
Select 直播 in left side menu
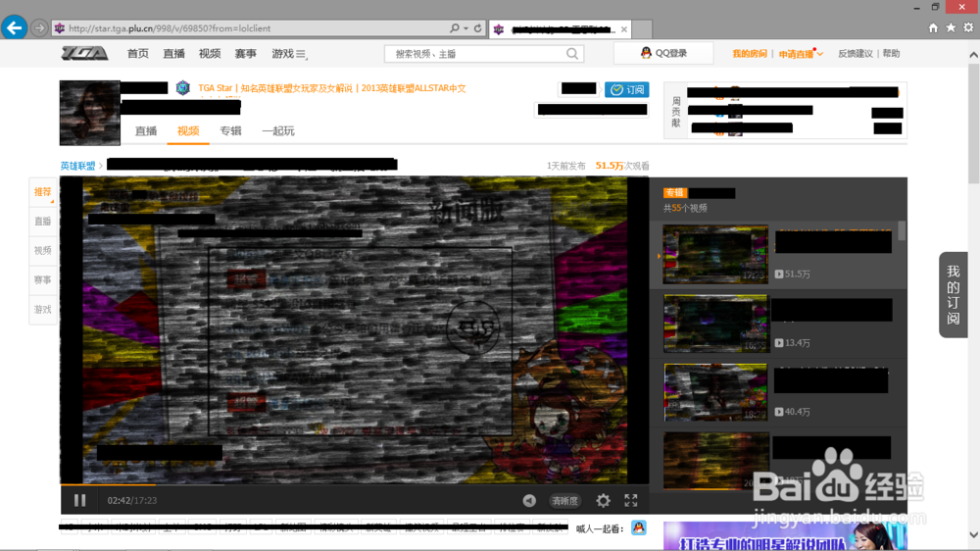tap(42, 222)
